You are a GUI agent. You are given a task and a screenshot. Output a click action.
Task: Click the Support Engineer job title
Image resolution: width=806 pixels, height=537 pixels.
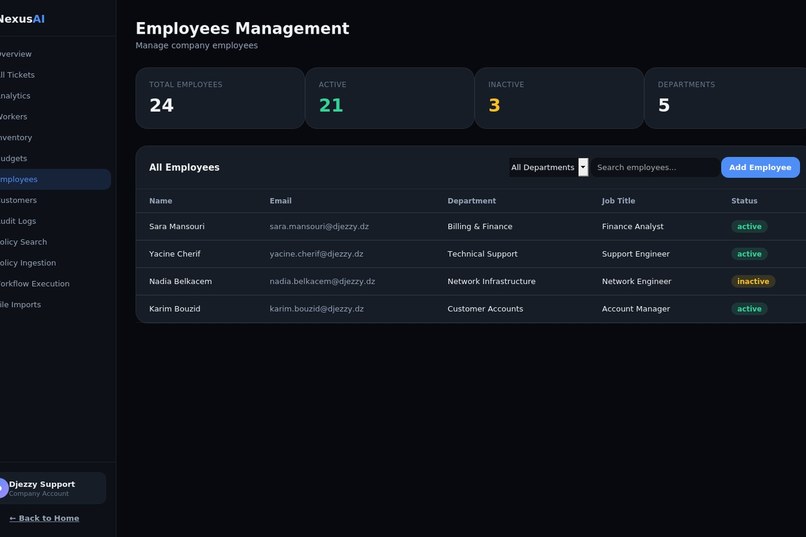[636, 254]
